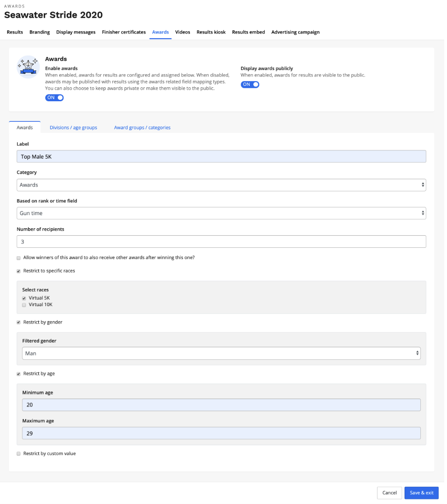Open the Filtered gender dropdown set to Man
This screenshot has width=447, height=504.
tap(222, 354)
